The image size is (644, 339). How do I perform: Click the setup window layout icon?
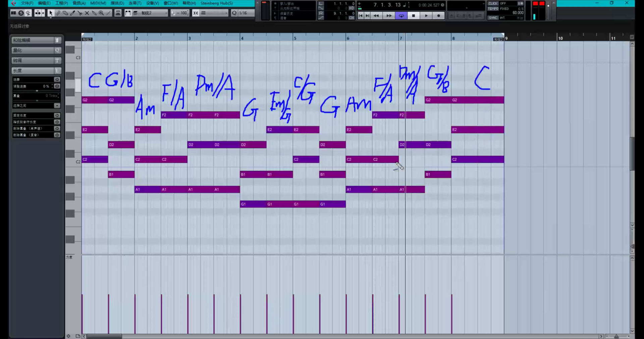click(x=13, y=13)
